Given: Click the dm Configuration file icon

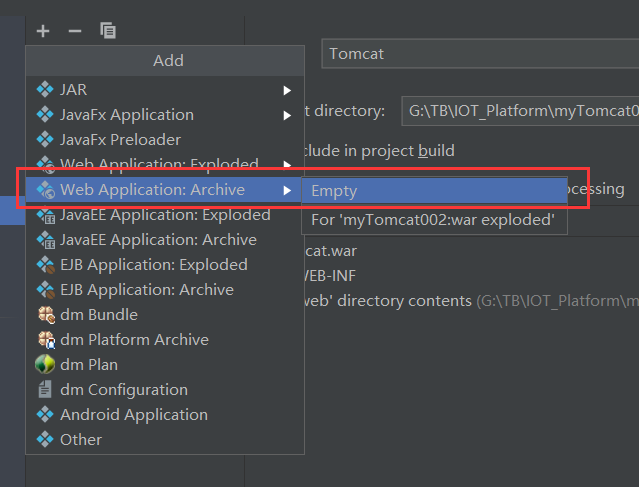Looking at the screenshot, I should tap(44, 390).
